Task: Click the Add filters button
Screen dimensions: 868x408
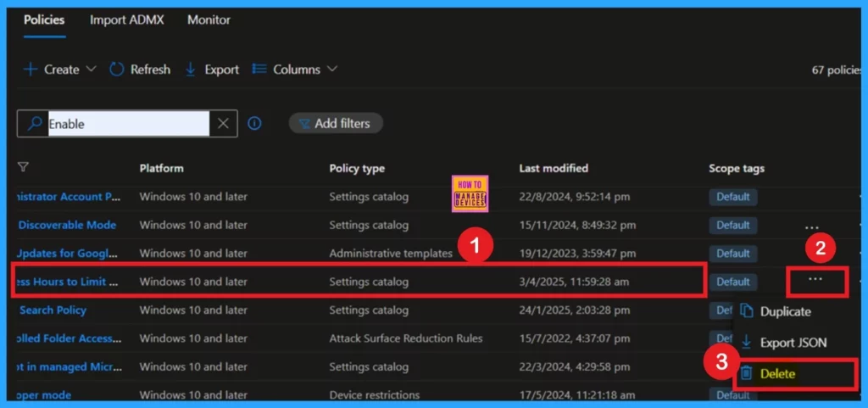Action: click(336, 124)
